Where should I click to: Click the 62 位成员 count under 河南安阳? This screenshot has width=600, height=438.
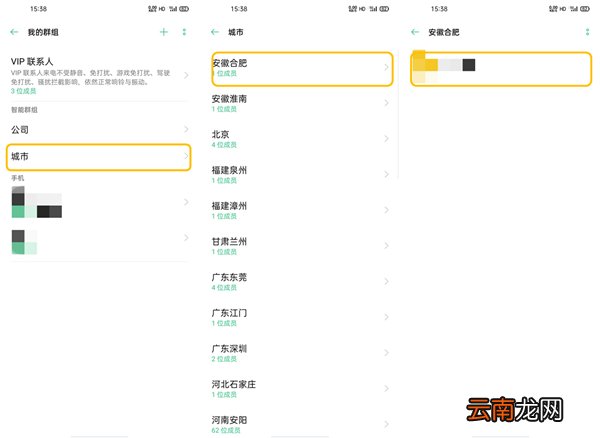pos(226,430)
